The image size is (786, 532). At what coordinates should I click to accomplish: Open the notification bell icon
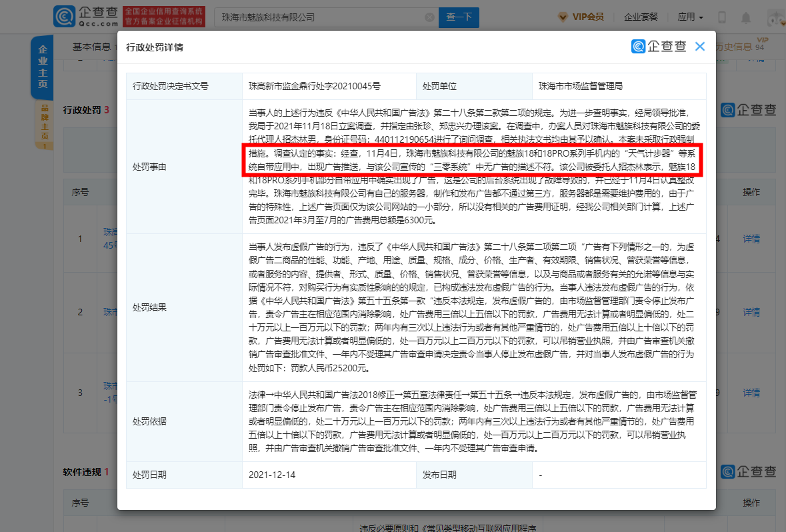745,16
